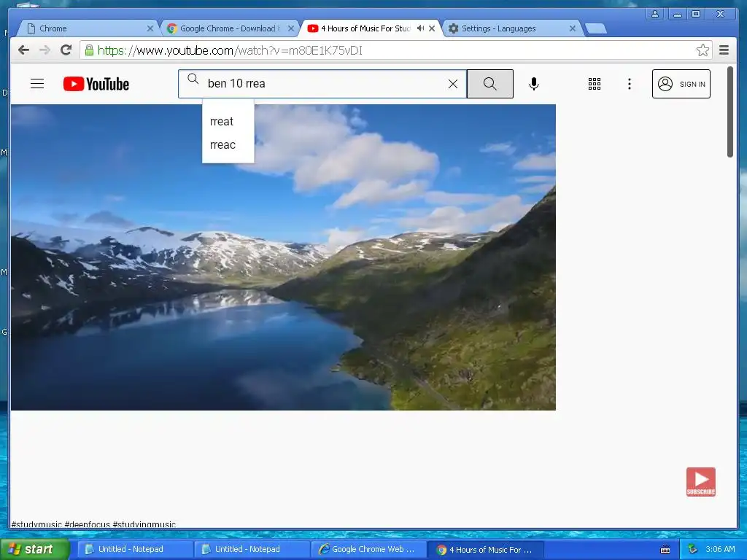This screenshot has width=747, height=560.
Task: Start voice search with microphone icon
Action: coord(533,84)
